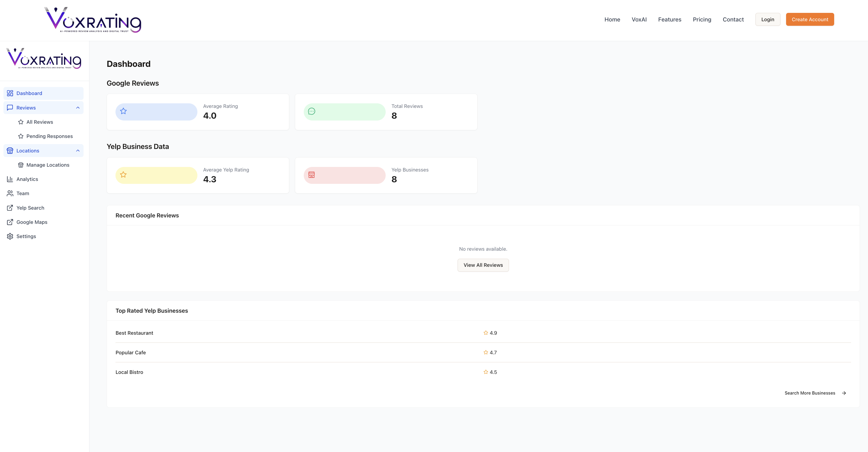This screenshot has width=868, height=452.
Task: Click the VoxRating logo in the sidebar
Action: click(x=44, y=59)
